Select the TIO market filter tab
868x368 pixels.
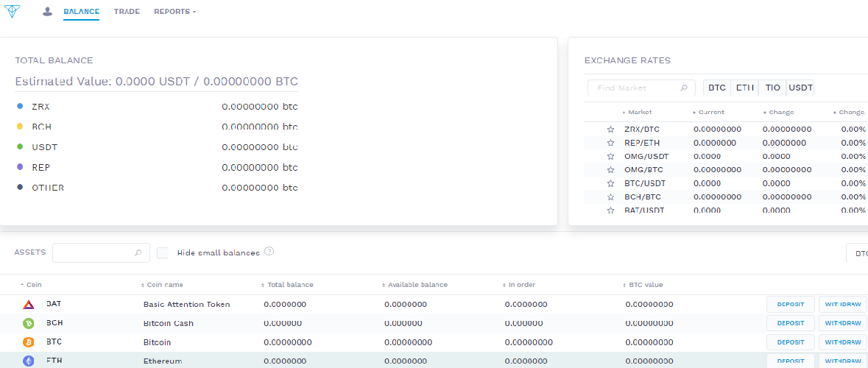772,88
